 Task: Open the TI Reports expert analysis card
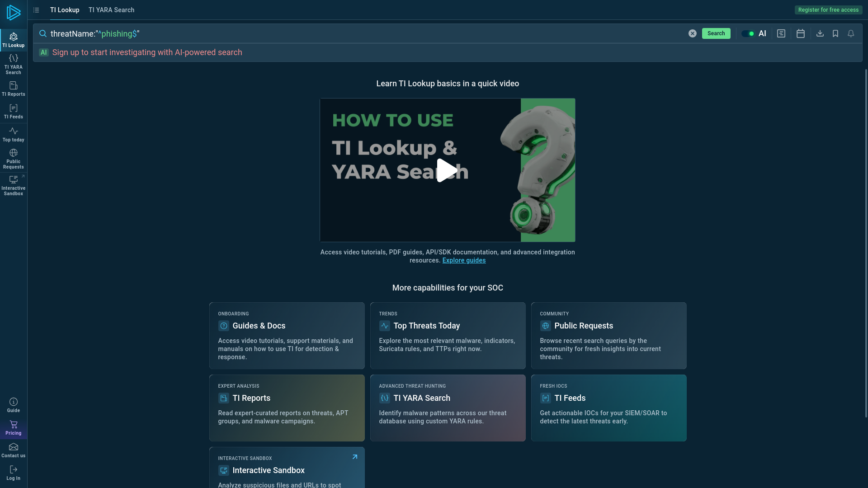point(287,408)
